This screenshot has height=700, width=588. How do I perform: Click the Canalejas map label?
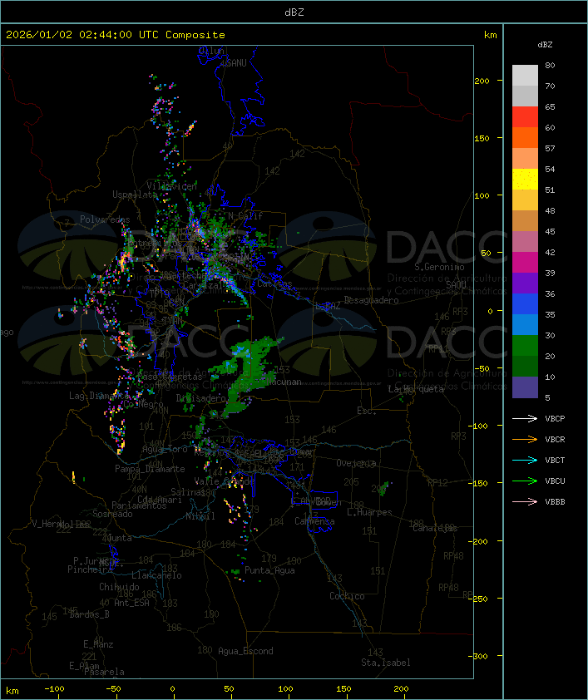click(435, 528)
